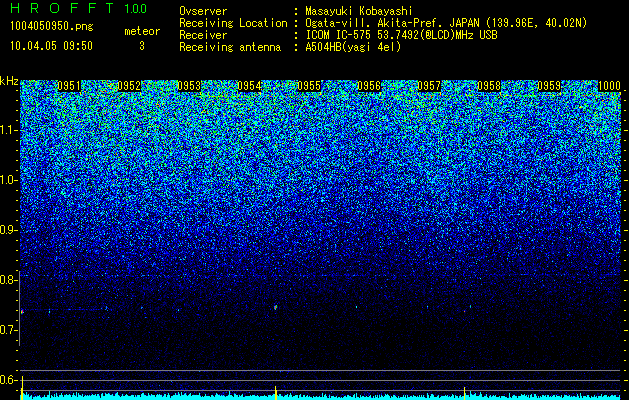Click the 0953 time marker

click(189, 86)
